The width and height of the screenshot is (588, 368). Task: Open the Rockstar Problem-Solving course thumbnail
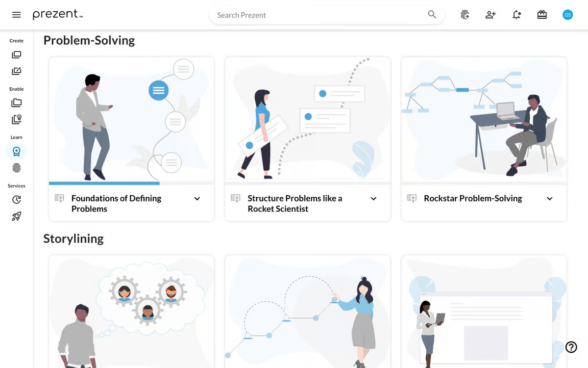click(484, 120)
